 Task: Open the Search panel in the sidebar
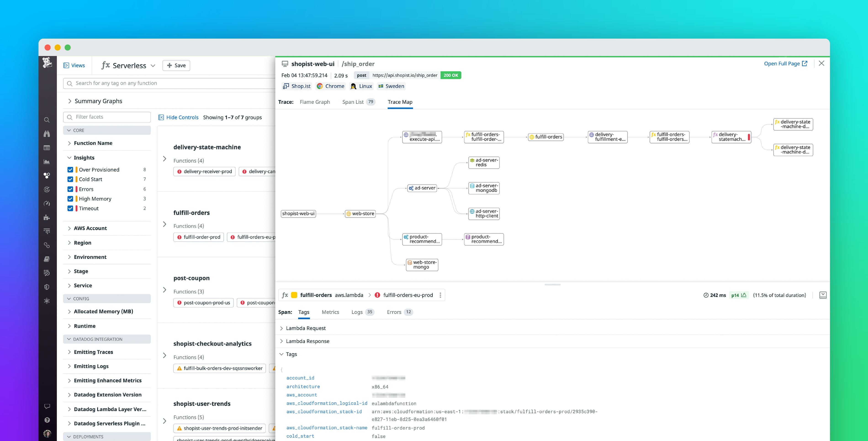[47, 120]
